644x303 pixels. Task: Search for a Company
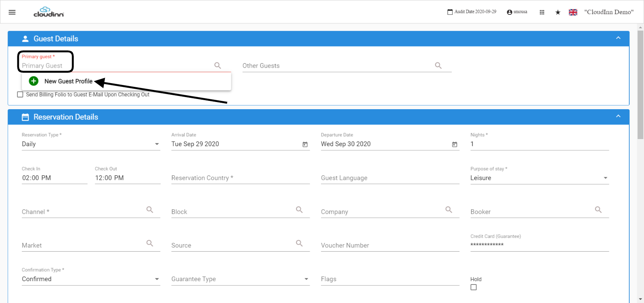point(449,210)
